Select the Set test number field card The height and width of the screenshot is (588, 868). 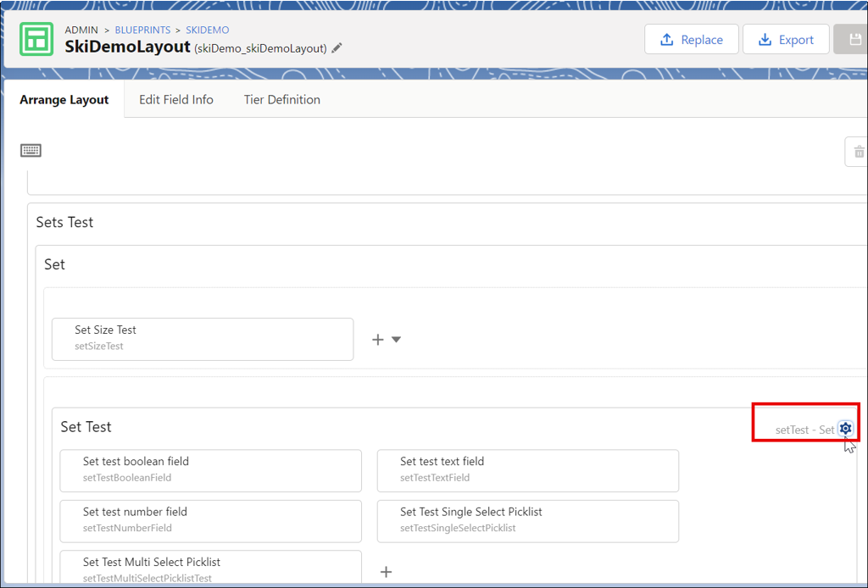[x=211, y=521]
